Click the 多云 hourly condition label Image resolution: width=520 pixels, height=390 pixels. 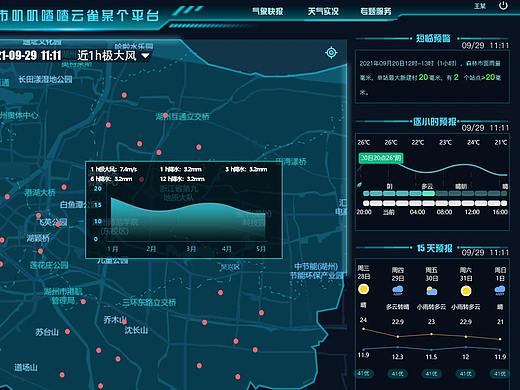[x=427, y=186]
